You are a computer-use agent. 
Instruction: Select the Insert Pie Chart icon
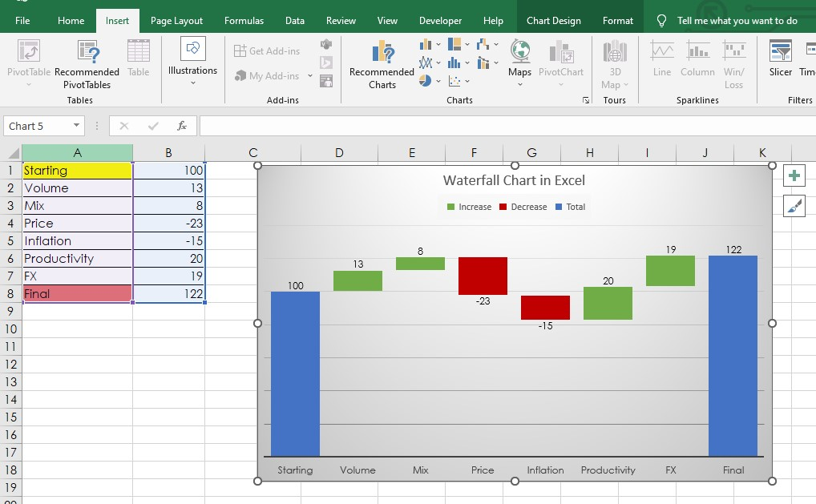423,80
